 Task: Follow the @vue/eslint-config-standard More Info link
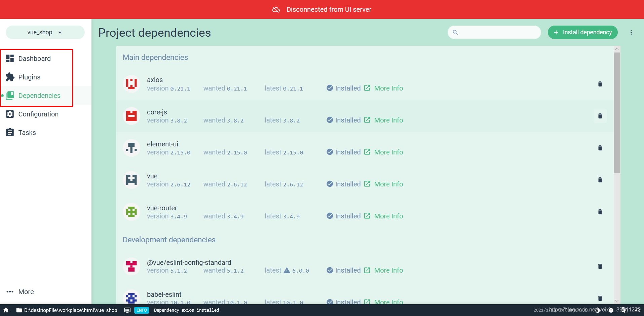click(x=384, y=270)
